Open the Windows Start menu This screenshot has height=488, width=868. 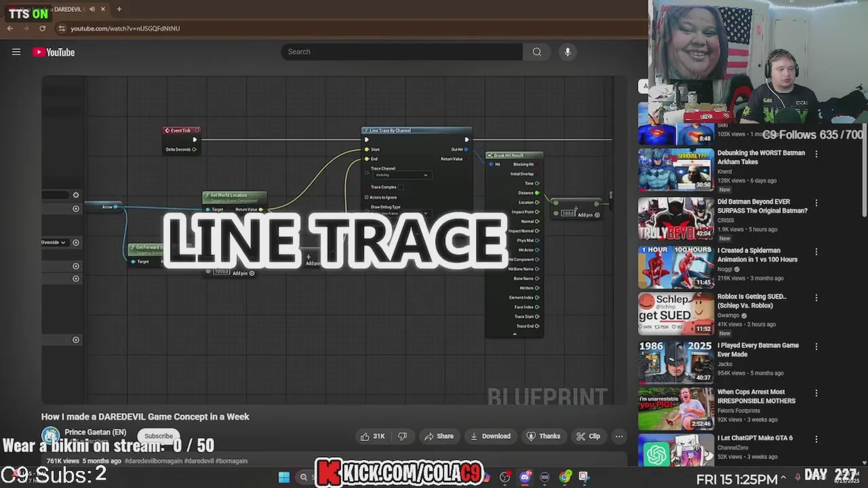pos(284,477)
